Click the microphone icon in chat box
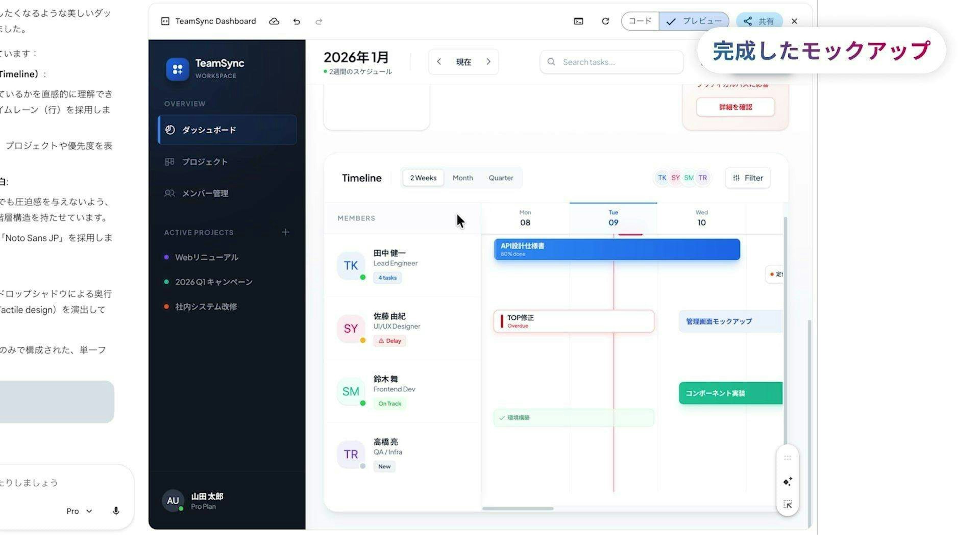 point(116,511)
